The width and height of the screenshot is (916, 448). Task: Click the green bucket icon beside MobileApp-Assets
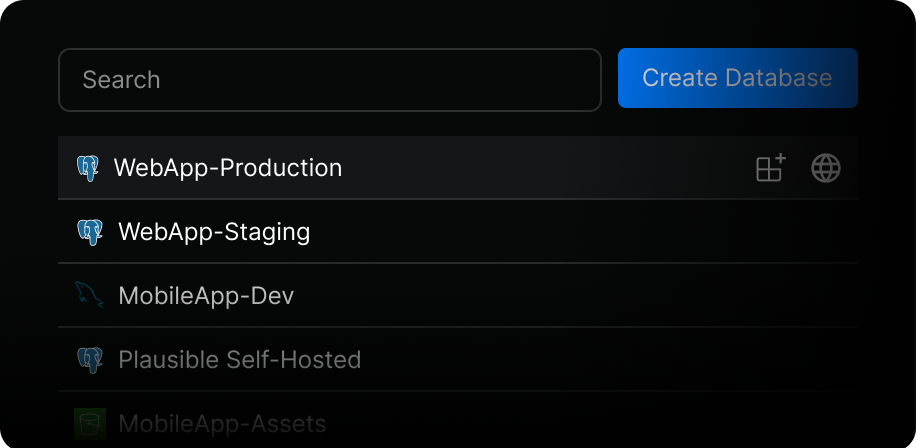(x=90, y=423)
